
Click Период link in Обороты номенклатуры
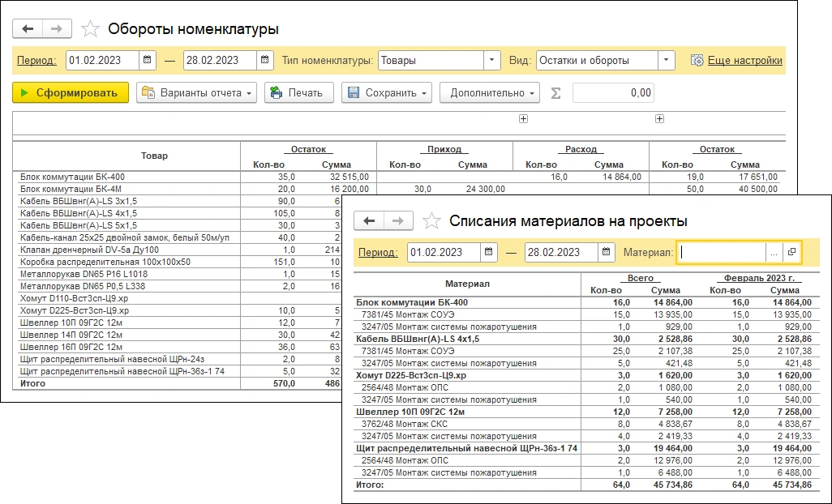click(x=36, y=61)
